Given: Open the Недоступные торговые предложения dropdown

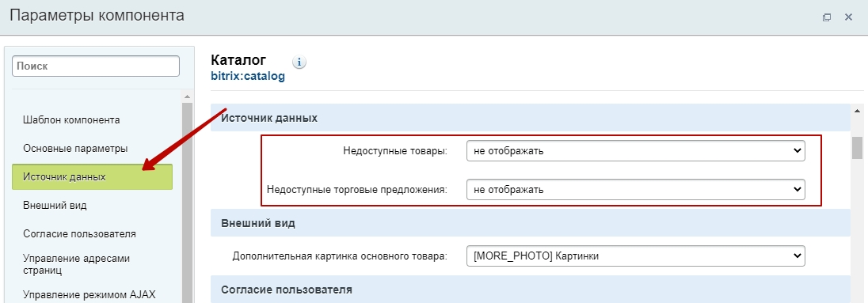Looking at the screenshot, I should point(635,189).
